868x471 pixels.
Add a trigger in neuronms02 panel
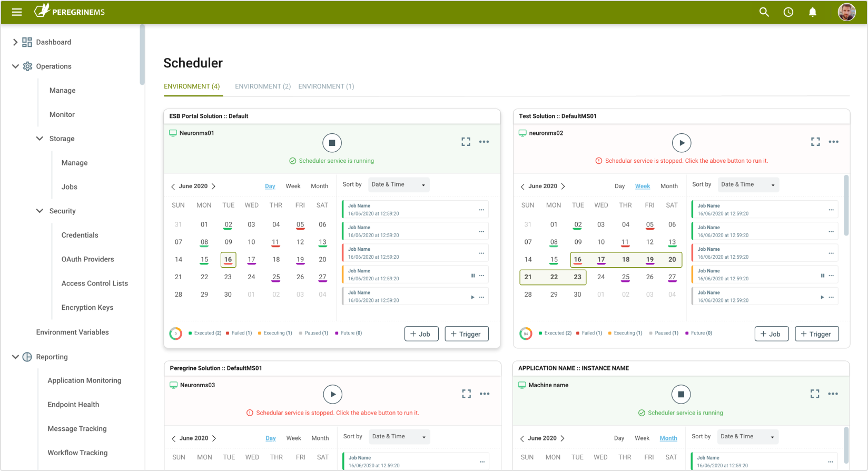(x=817, y=334)
